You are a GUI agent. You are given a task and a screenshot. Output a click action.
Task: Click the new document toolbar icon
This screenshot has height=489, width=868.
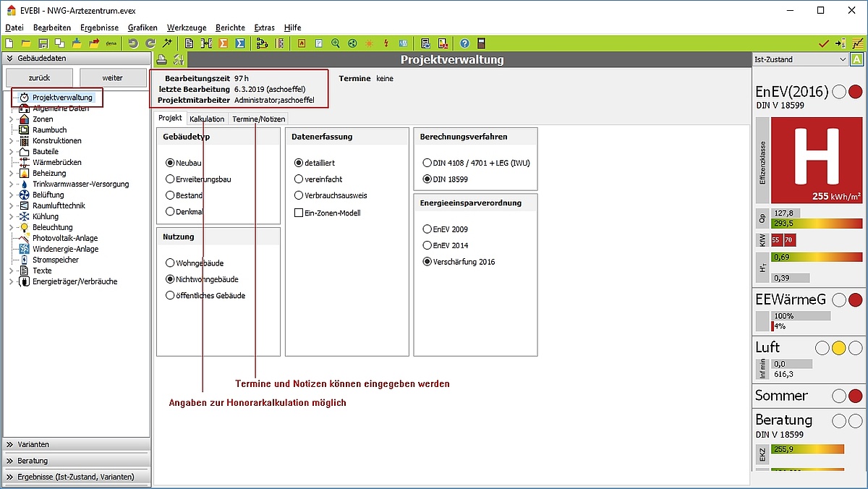click(9, 43)
